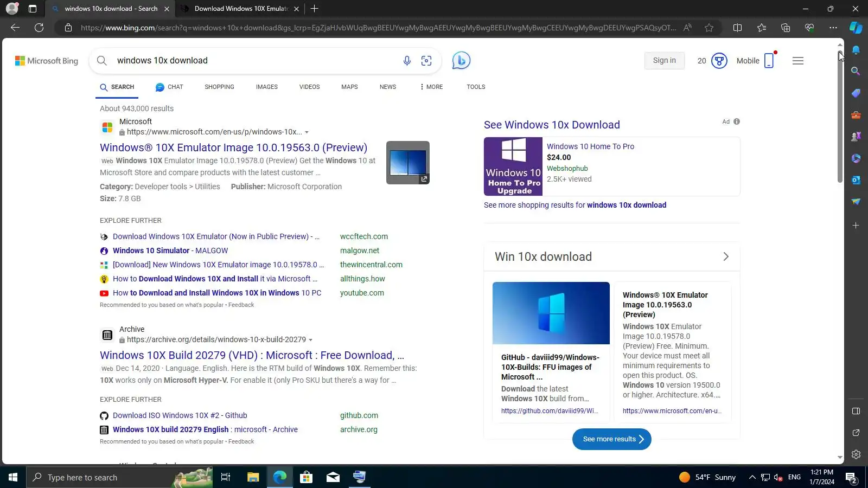Open visual search camera icon
The image size is (868, 488).
[x=426, y=61]
